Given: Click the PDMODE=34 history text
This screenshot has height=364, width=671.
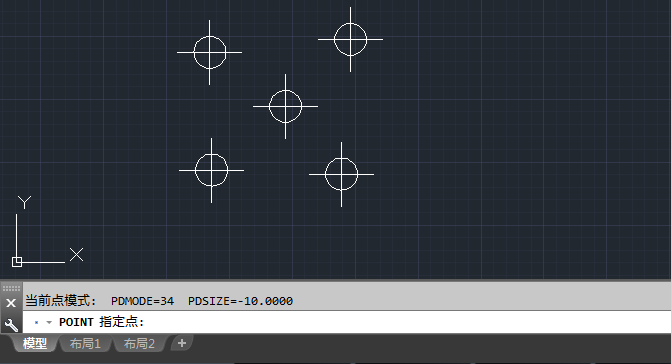Looking at the screenshot, I should (142, 301).
